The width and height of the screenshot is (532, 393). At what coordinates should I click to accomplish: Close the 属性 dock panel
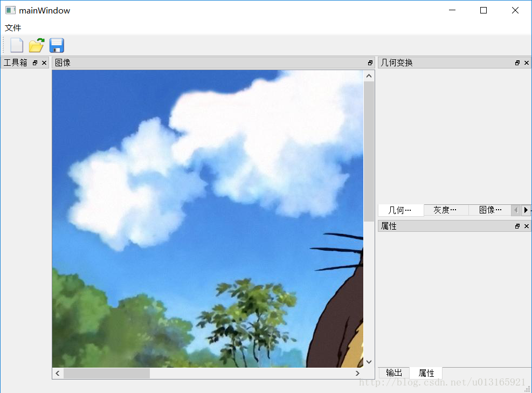pos(527,226)
